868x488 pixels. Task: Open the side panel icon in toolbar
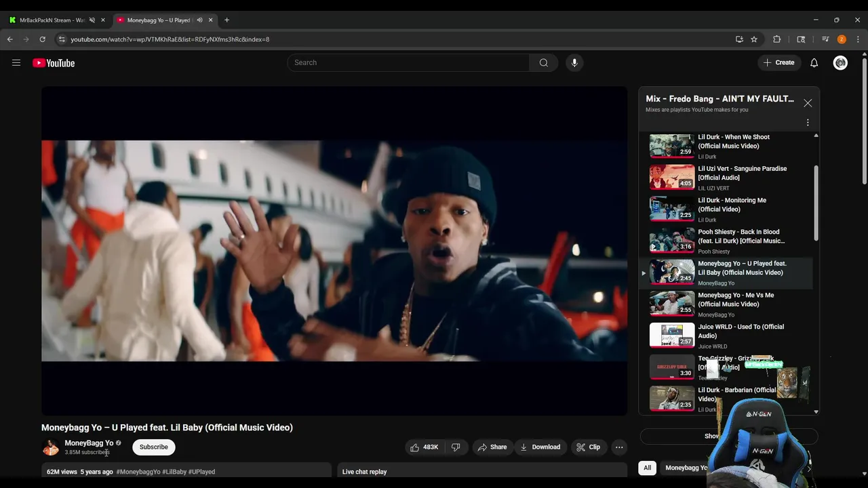coord(801,39)
